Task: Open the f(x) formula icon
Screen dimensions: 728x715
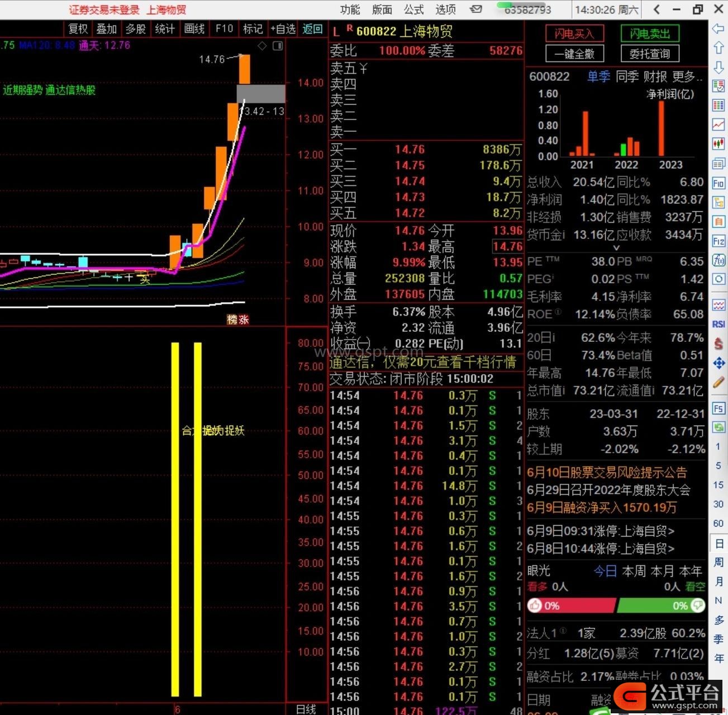Action: tap(719, 260)
